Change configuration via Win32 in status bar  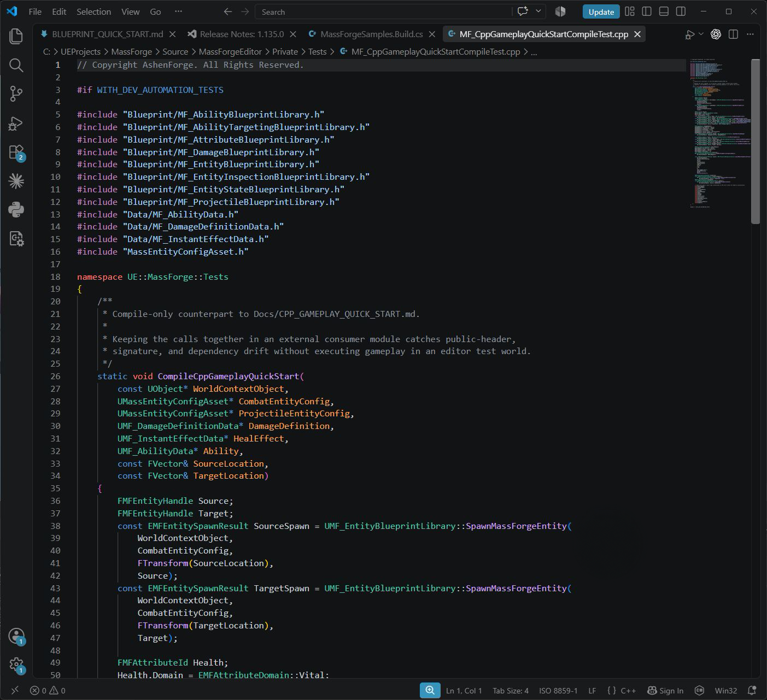click(726, 690)
